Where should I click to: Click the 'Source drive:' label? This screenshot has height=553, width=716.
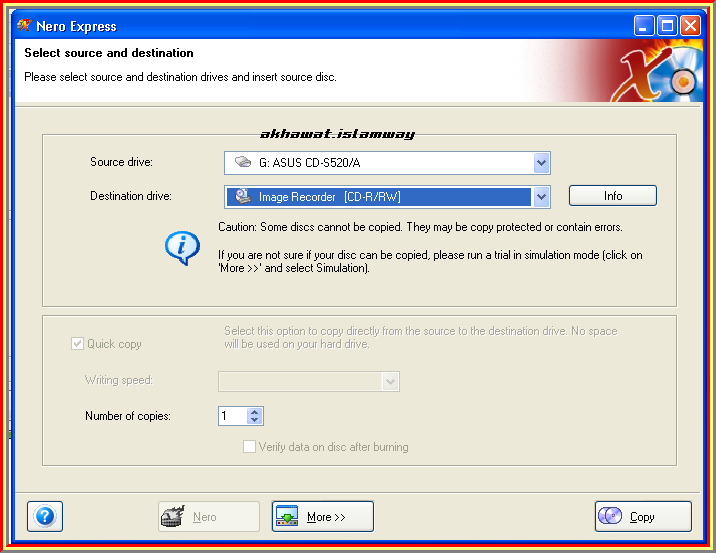121,162
